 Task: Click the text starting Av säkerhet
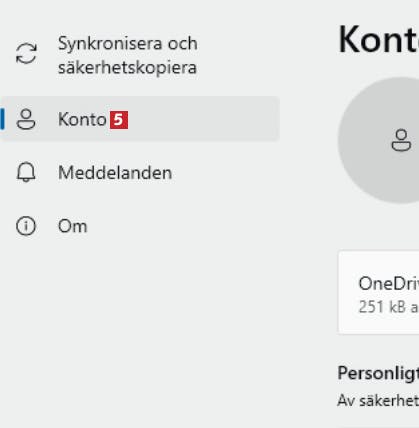click(x=378, y=401)
